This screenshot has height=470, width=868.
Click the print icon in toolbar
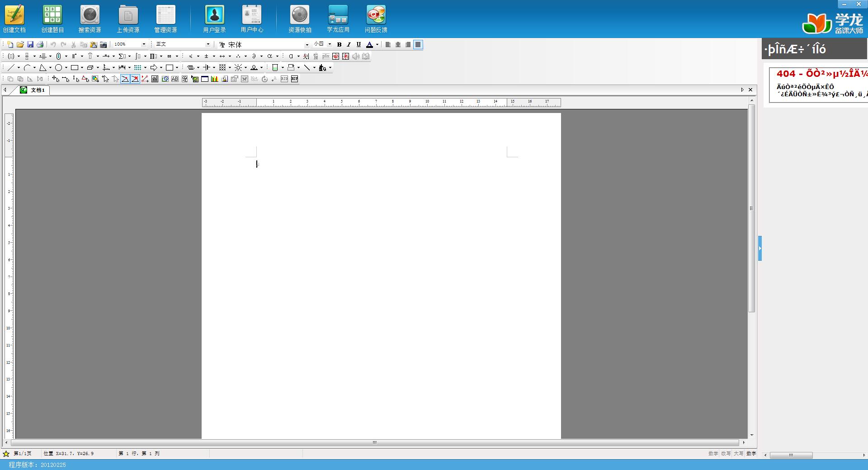(40, 44)
